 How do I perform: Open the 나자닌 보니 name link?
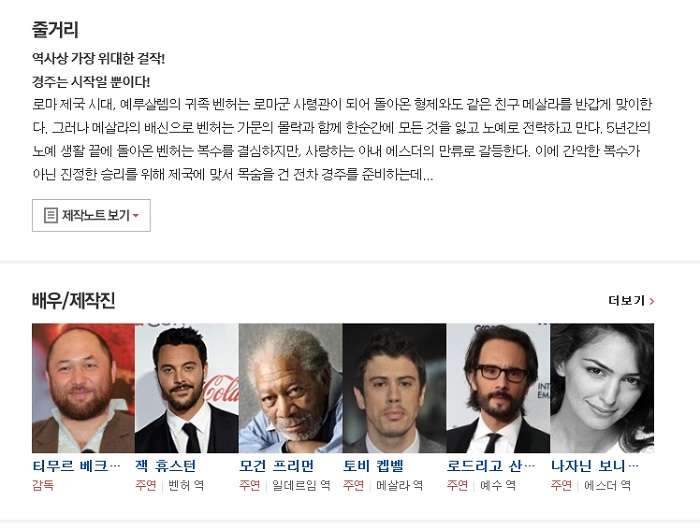(x=595, y=466)
